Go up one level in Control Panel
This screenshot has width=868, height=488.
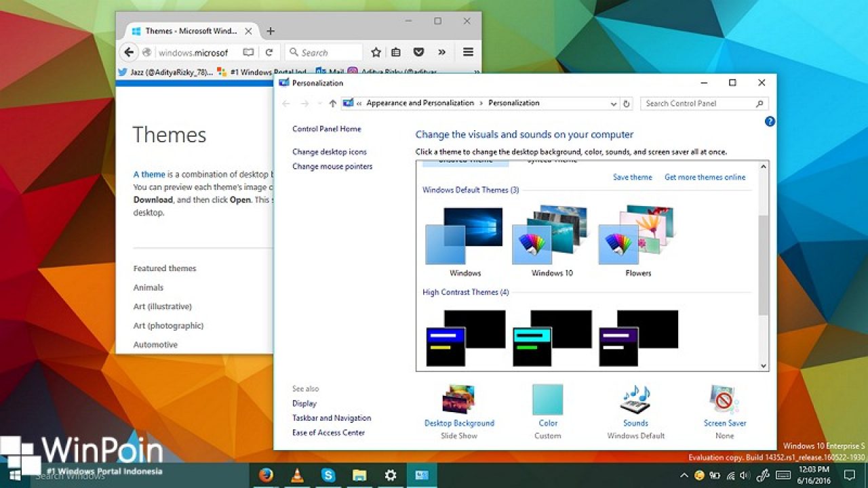(332, 104)
